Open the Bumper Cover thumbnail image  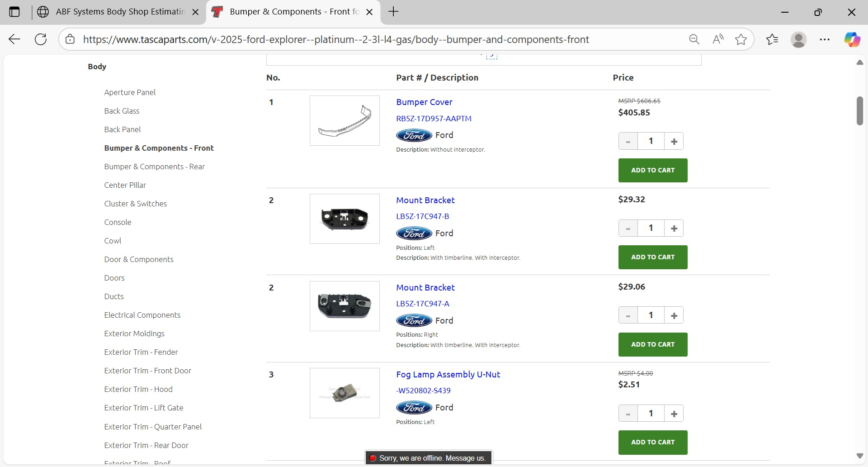(344, 120)
